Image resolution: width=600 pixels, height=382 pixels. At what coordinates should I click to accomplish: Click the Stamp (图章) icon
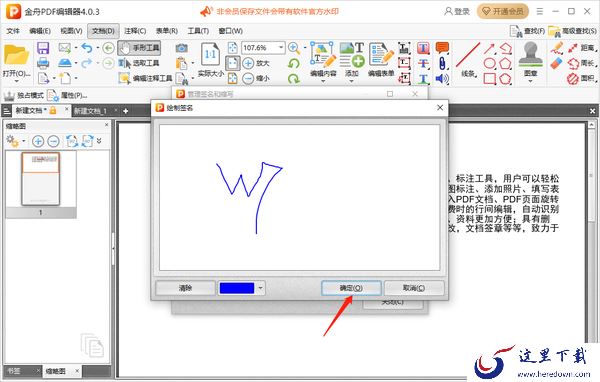tap(530, 55)
